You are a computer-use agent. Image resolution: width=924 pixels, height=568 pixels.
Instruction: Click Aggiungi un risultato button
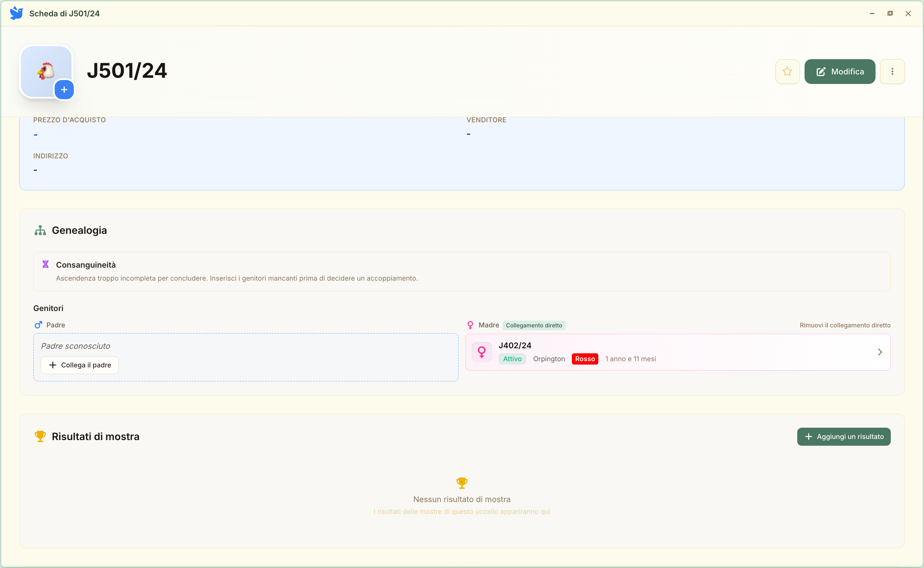(x=844, y=436)
